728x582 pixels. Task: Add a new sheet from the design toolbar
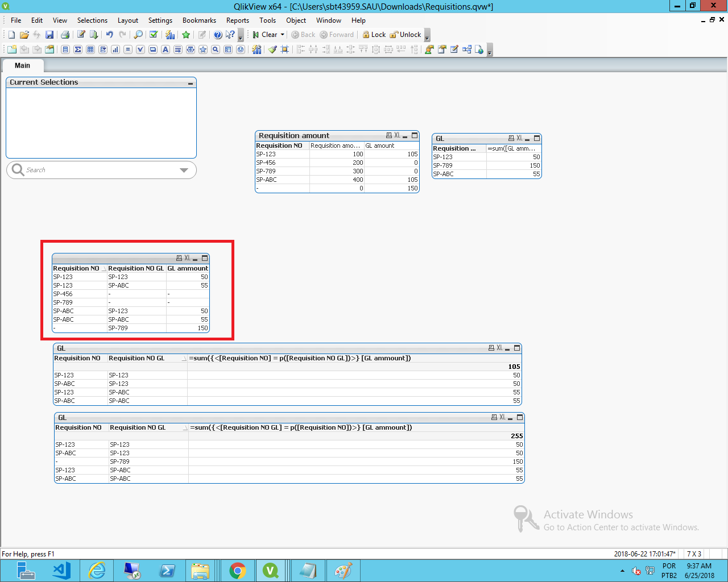click(x=12, y=49)
